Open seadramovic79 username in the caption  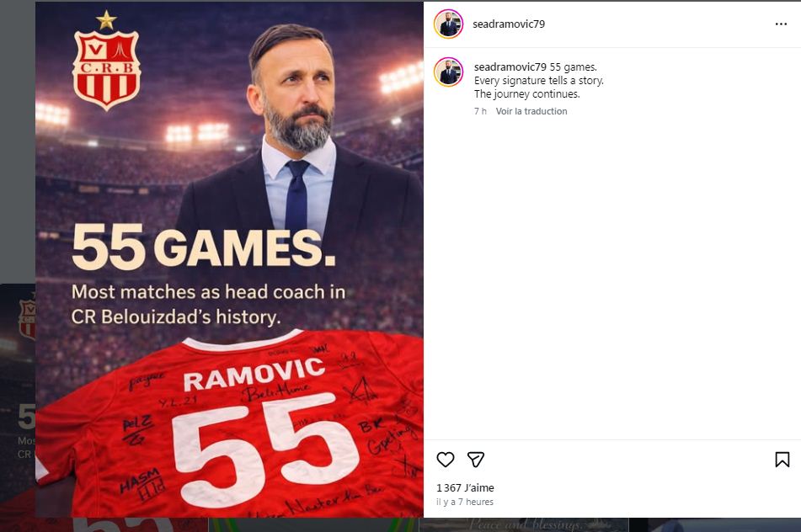pos(510,66)
